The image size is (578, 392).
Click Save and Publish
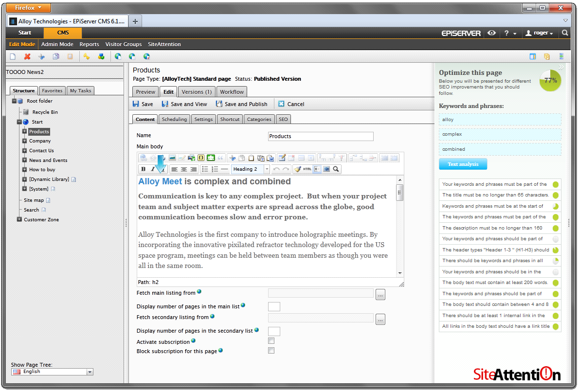click(241, 104)
